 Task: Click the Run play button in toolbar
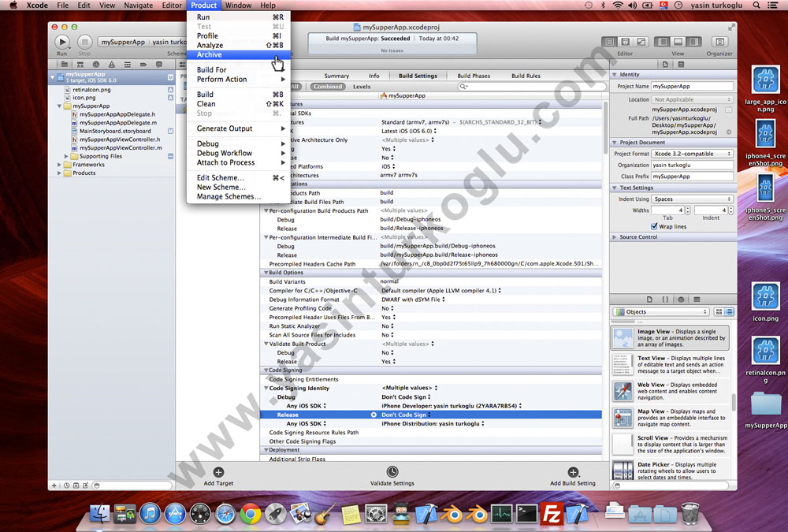(x=61, y=42)
